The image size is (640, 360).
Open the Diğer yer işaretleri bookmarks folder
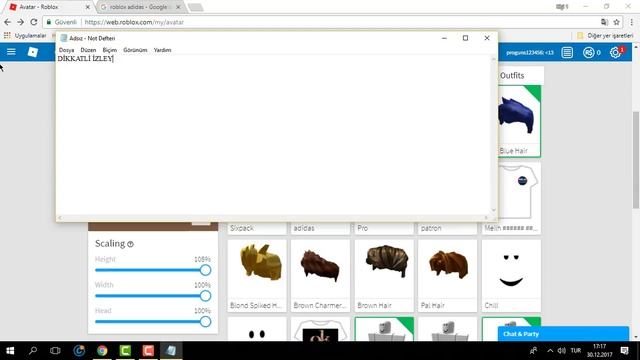(x=605, y=36)
